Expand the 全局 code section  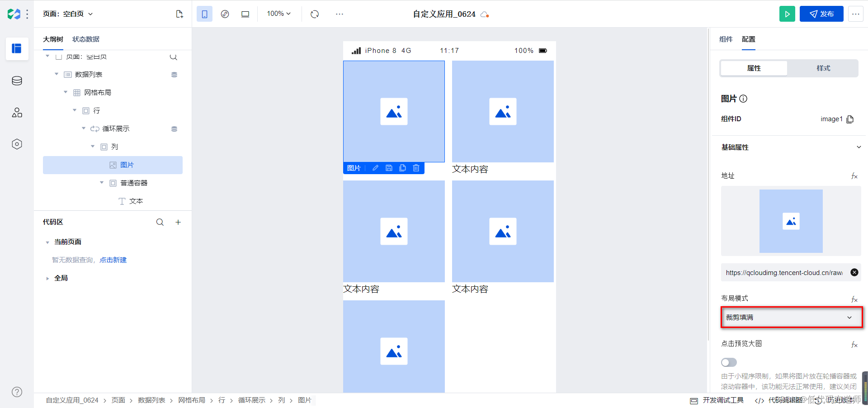47,279
